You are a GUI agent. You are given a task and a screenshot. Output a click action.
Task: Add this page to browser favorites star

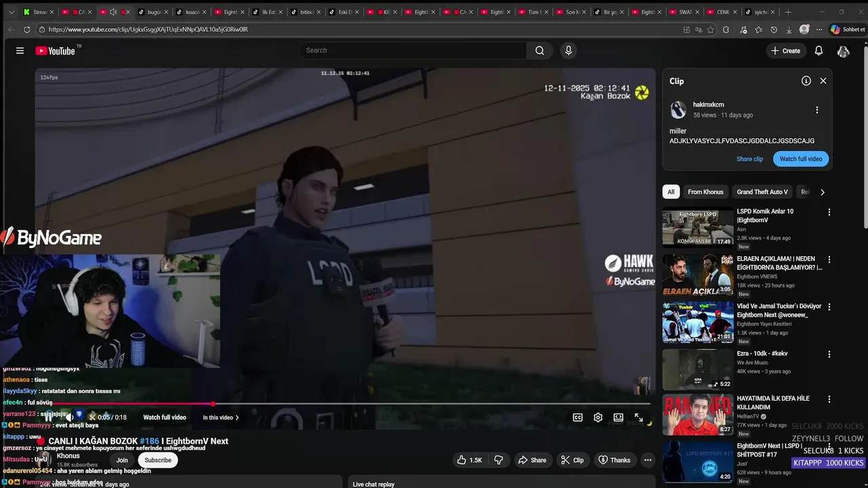711,30
